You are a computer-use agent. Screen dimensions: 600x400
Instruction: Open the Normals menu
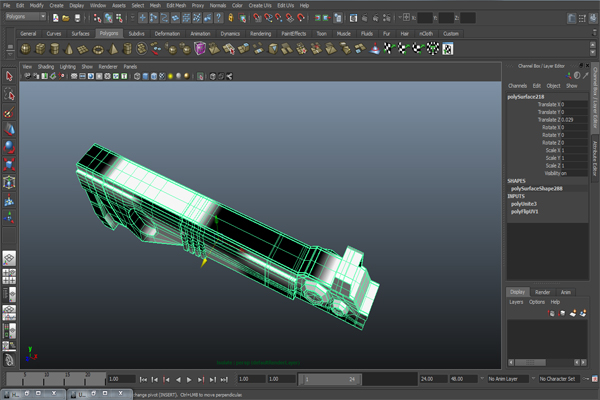click(x=218, y=5)
